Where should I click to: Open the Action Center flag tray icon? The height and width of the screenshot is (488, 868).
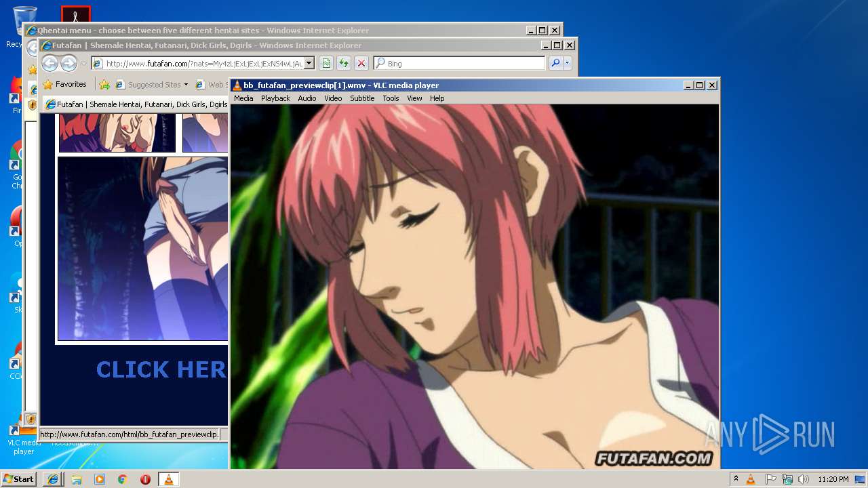[x=770, y=479]
